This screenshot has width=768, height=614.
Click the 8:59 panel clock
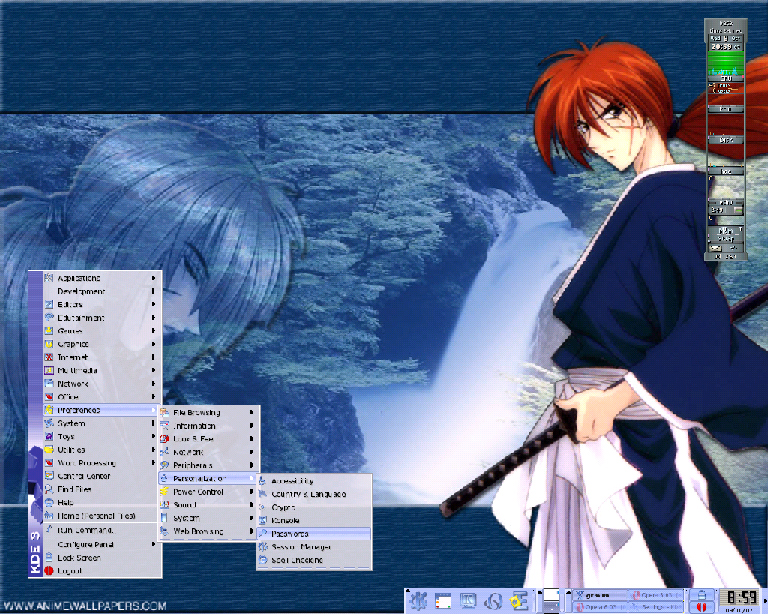741,598
